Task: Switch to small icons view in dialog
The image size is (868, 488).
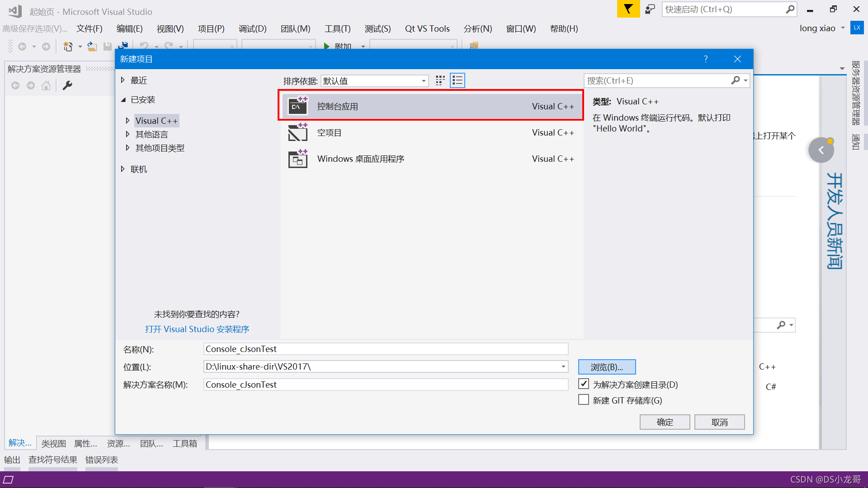Action: pos(440,80)
